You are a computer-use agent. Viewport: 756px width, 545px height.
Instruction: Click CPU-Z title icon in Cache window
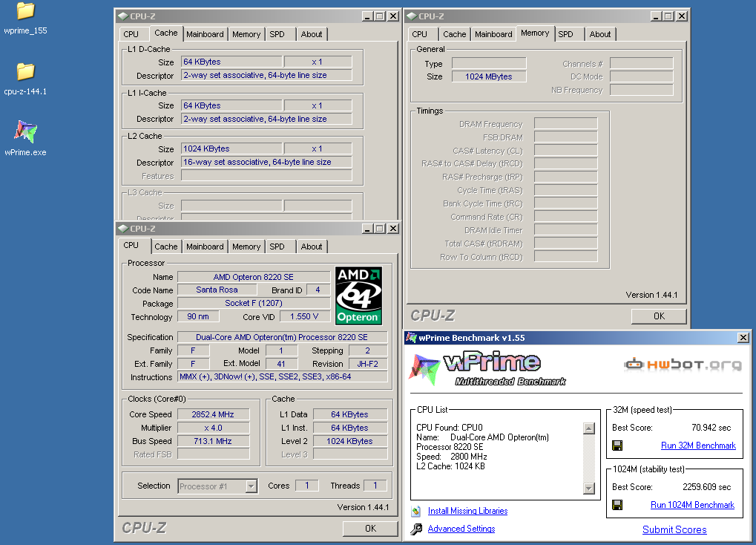point(123,16)
